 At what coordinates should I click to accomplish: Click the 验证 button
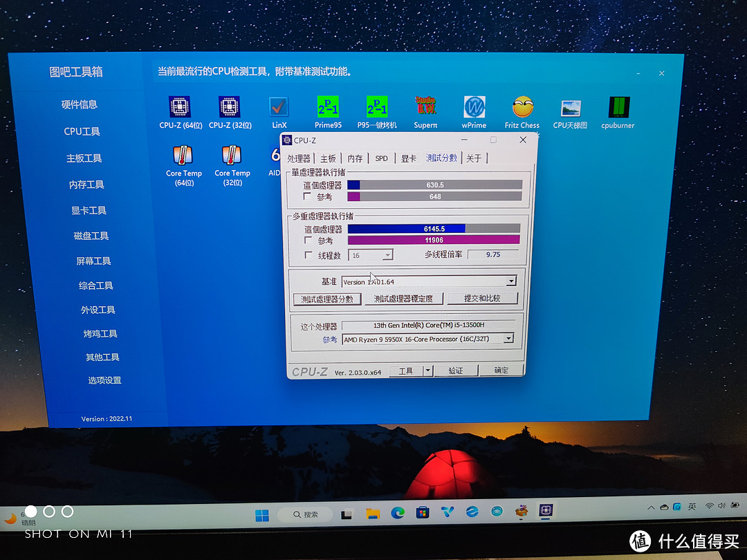pos(455,371)
